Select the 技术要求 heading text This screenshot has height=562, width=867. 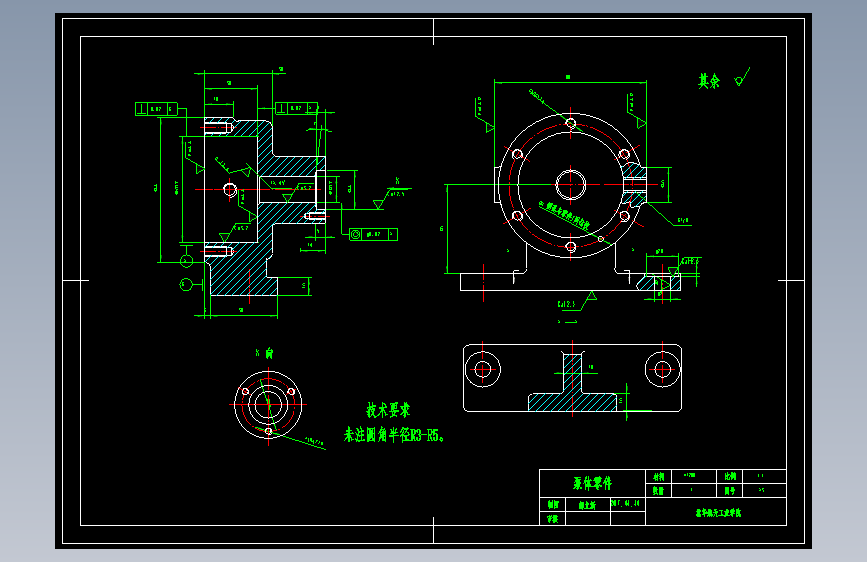(388, 410)
